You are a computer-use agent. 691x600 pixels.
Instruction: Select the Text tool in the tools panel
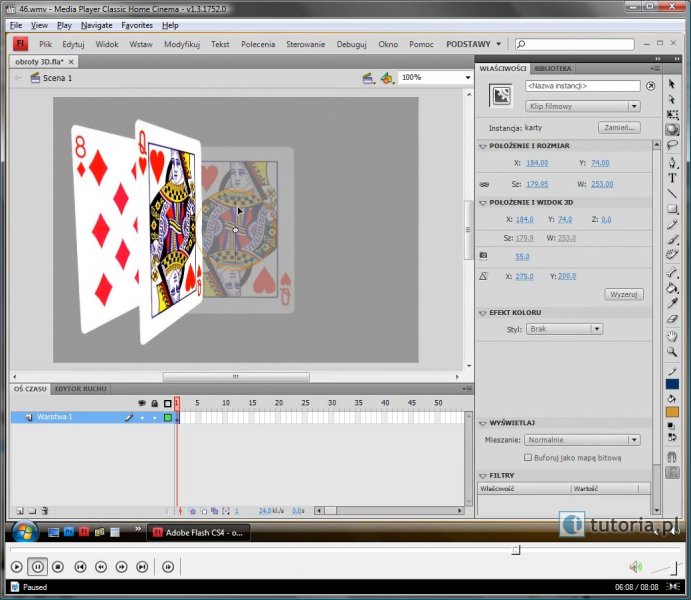pyautogui.click(x=672, y=178)
